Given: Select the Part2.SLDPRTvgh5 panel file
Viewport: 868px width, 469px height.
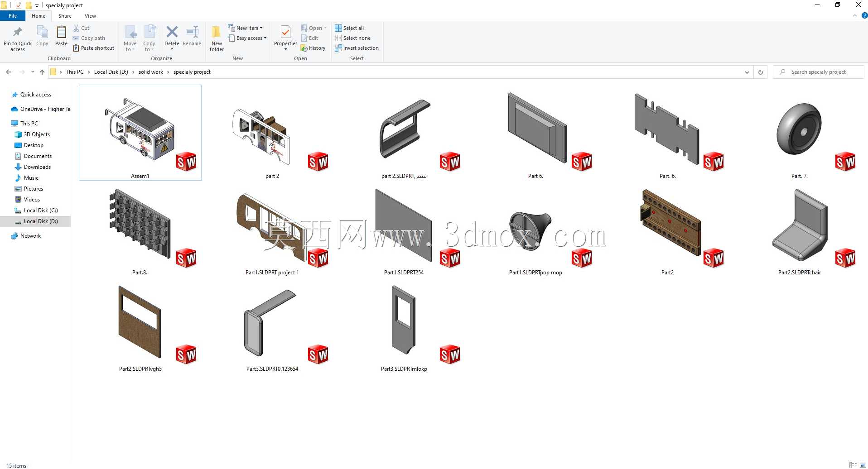Looking at the screenshot, I should (140, 325).
